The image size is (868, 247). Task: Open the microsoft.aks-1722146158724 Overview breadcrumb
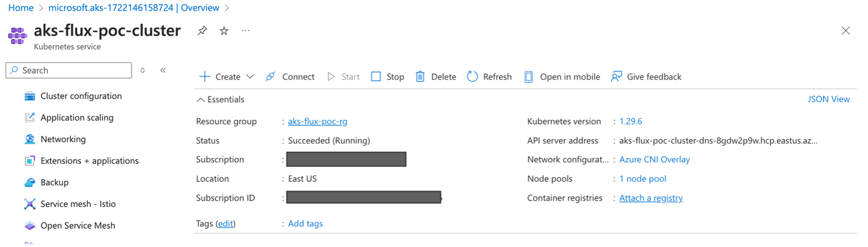click(x=134, y=8)
